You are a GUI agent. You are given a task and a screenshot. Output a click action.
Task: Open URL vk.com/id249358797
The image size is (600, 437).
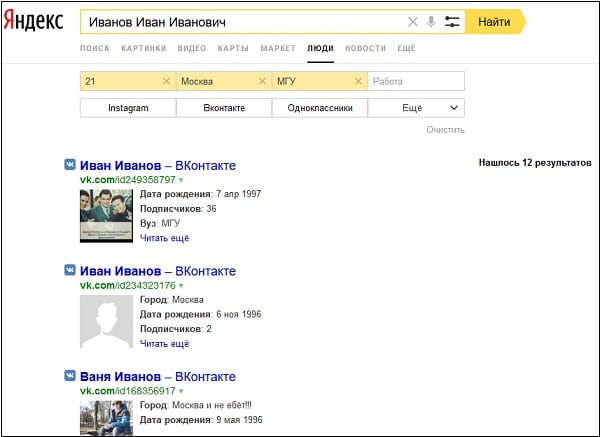click(x=128, y=179)
